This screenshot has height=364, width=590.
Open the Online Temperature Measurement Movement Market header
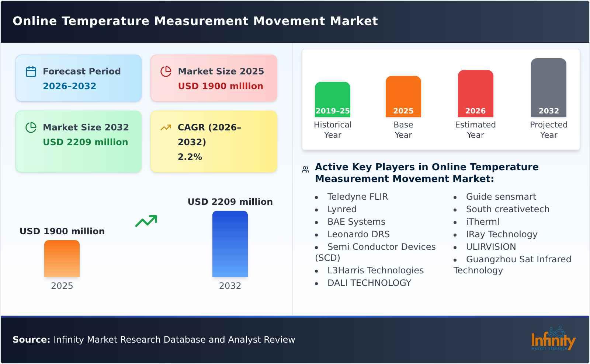pyautogui.click(x=195, y=21)
